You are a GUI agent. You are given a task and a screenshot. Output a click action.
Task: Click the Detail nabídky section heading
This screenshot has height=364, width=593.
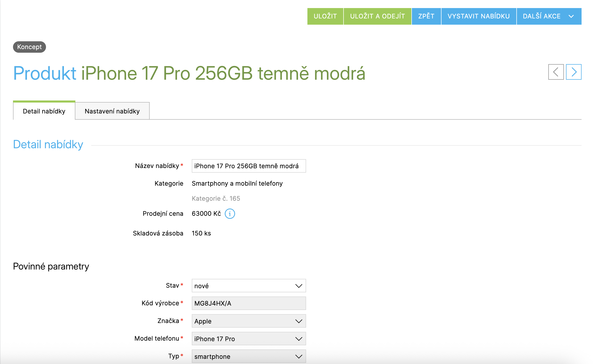[x=48, y=144]
